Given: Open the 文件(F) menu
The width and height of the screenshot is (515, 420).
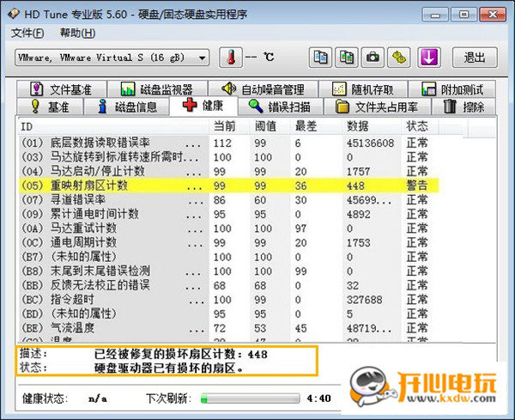Looking at the screenshot, I should (x=27, y=33).
